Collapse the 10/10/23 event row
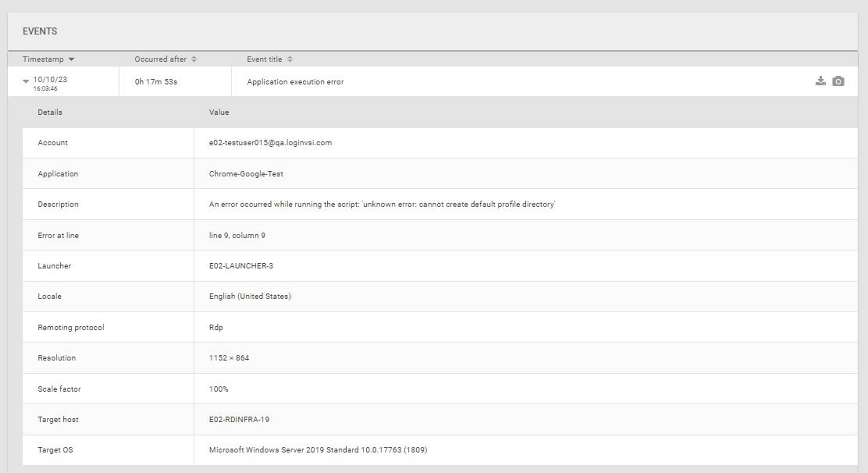This screenshot has height=473, width=868. pos(26,81)
